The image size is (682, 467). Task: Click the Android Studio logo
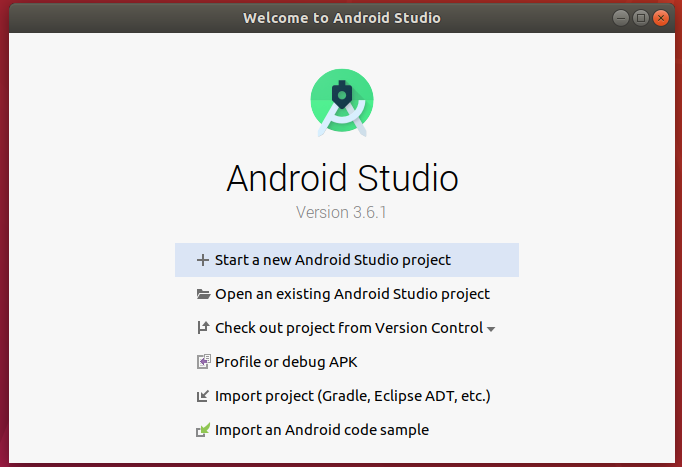click(342, 102)
